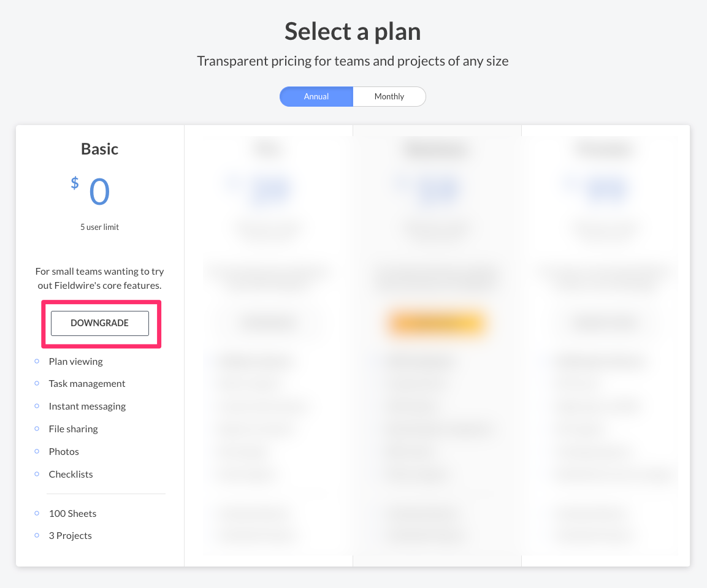The image size is (707, 588).
Task: Click the bullet icon next to File sharing
Action: pyautogui.click(x=37, y=429)
